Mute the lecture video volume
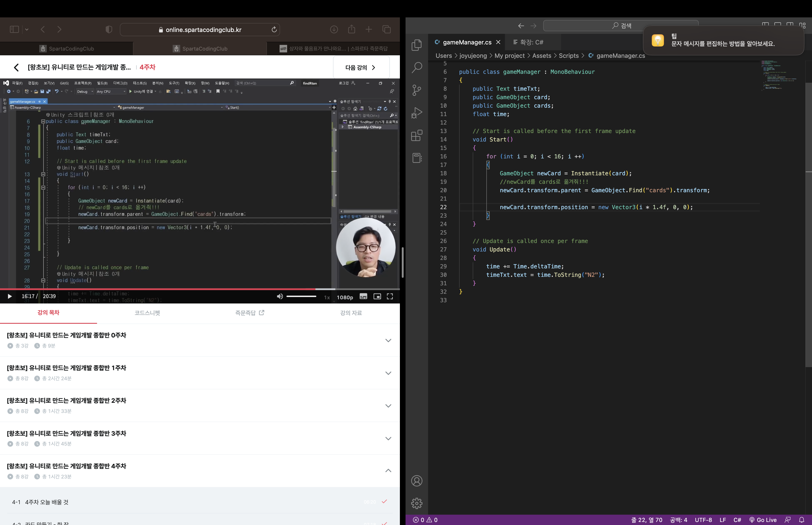The height and width of the screenshot is (525, 812). pyautogui.click(x=280, y=296)
